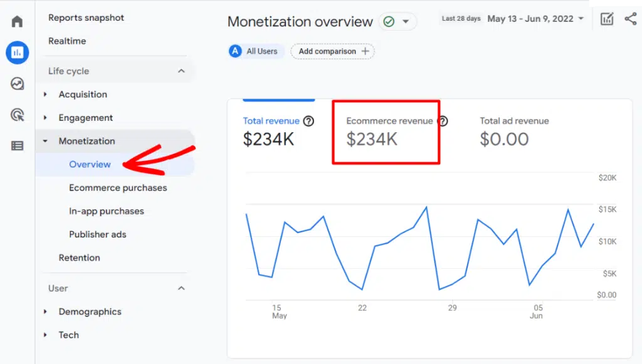The image size is (642, 364).
Task: Open Ecommerce purchases report
Action: tap(118, 188)
